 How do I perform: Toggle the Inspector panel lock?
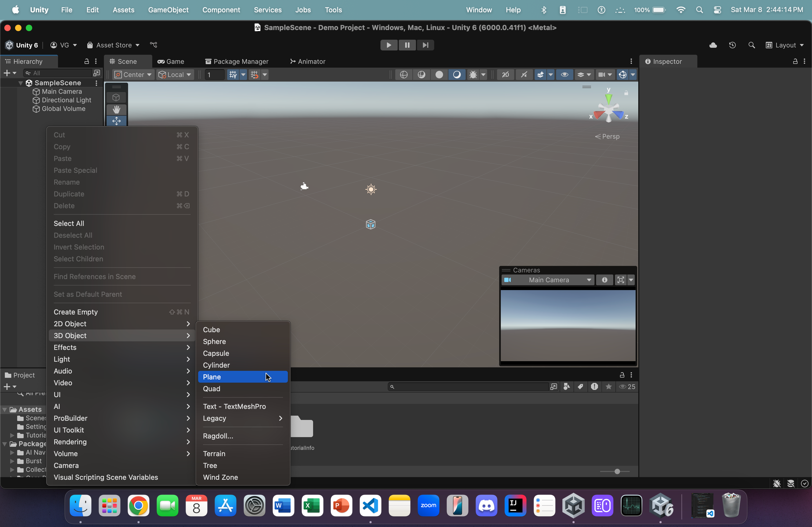(795, 61)
